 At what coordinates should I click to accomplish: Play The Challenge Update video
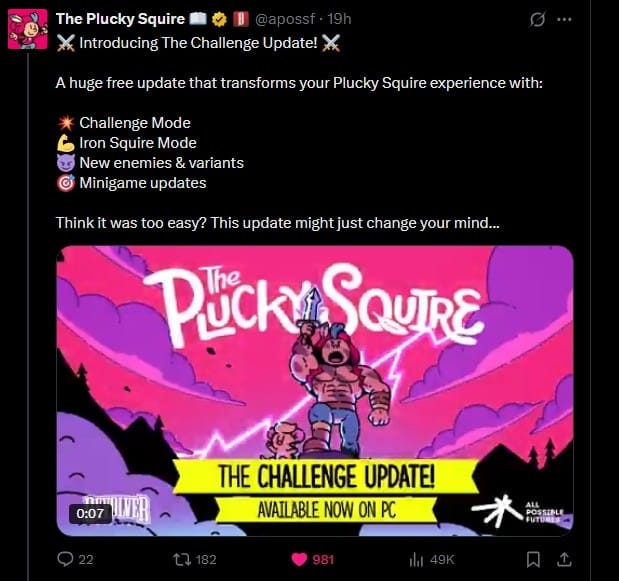click(x=315, y=391)
